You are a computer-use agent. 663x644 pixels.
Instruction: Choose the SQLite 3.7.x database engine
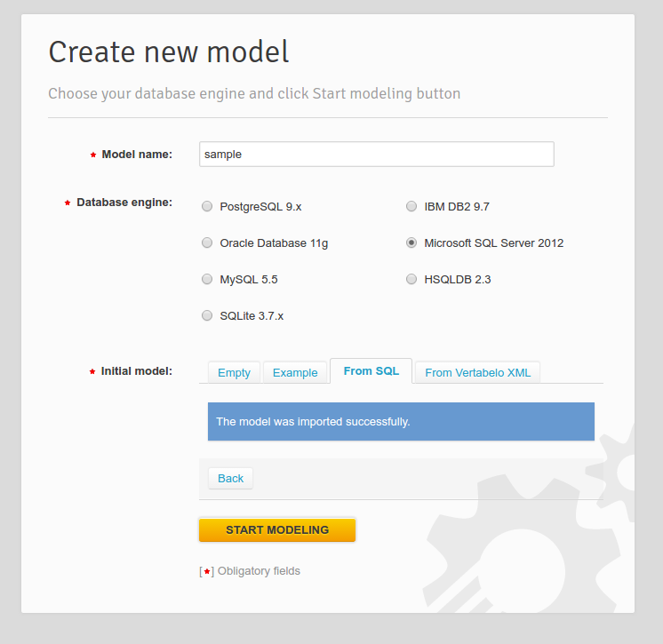click(207, 315)
